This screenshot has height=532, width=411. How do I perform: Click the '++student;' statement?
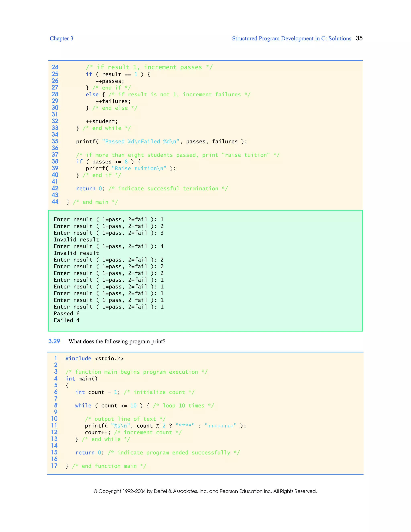102,121
